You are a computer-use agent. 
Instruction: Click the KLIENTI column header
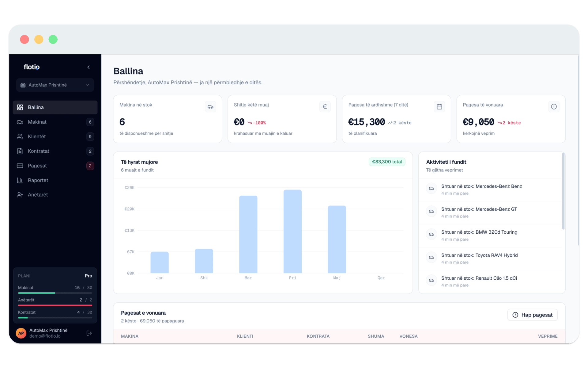point(245,336)
